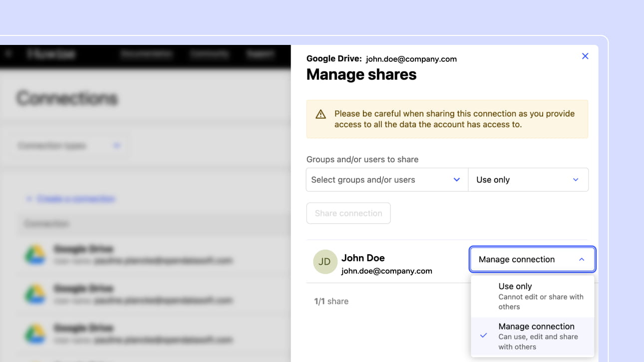Choose the Use only option in menu
644x362 pixels.
[x=532, y=296]
